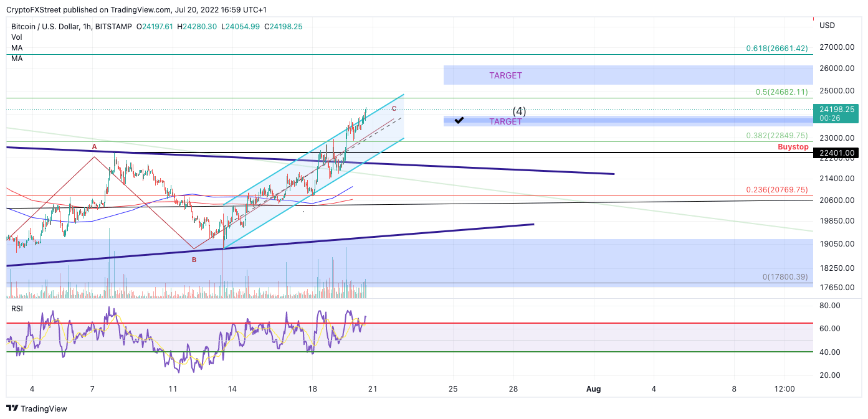
Task: Select point B label on the chart
Action: 193,260
